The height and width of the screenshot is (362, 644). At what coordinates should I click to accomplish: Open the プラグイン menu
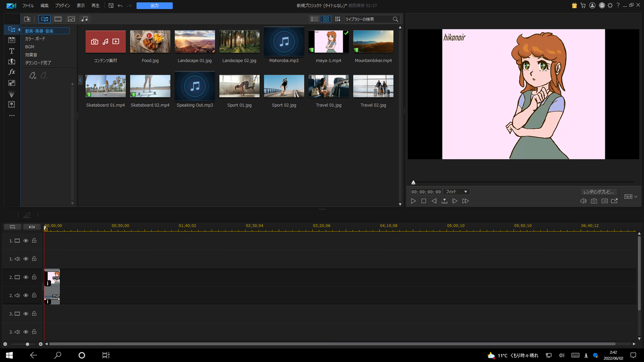[x=63, y=5]
